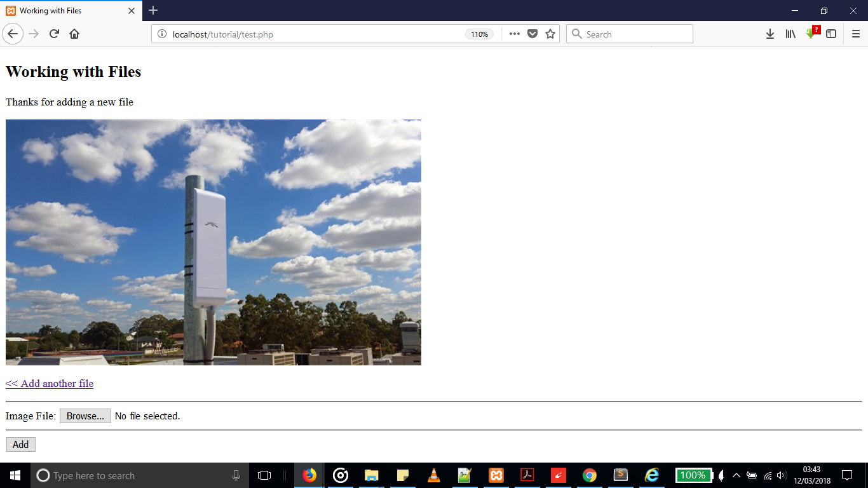
Task: Open Sublime Text from the taskbar
Action: [621, 475]
